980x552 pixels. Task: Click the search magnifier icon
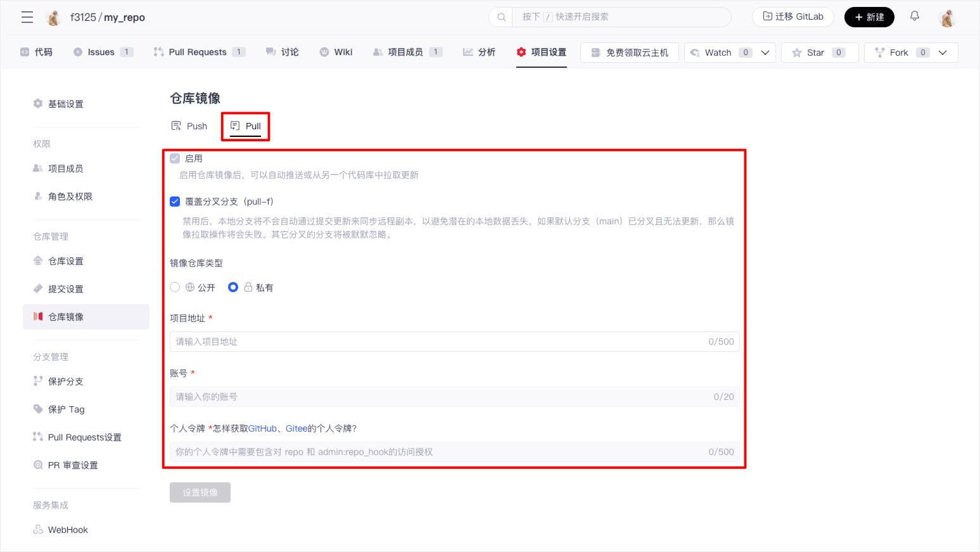[x=502, y=17]
